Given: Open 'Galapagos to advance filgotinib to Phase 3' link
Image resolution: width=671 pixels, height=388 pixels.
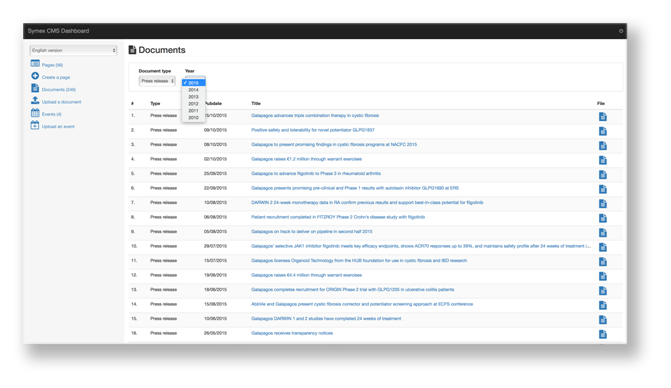Looking at the screenshot, I should tap(316, 174).
